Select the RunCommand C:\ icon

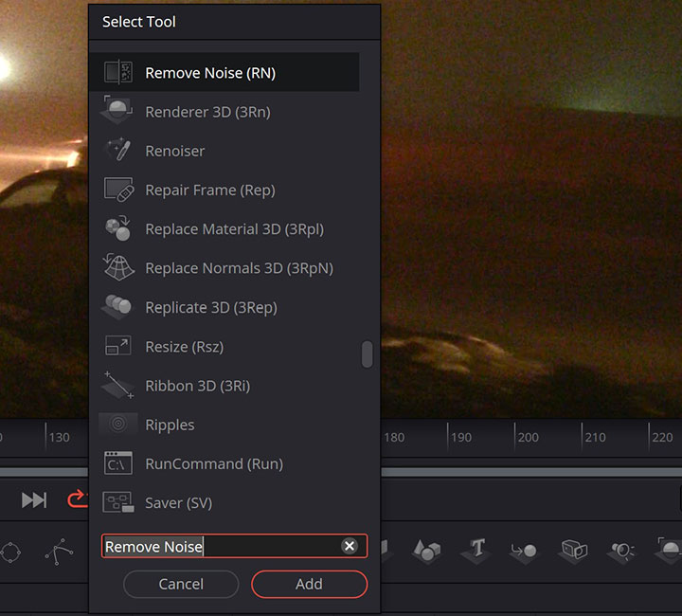pos(118,462)
